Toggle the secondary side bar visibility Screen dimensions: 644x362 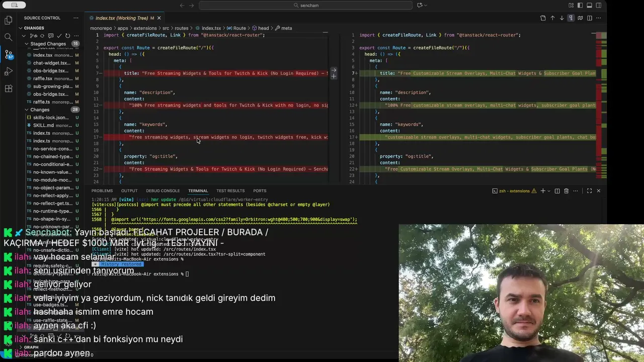(599, 6)
